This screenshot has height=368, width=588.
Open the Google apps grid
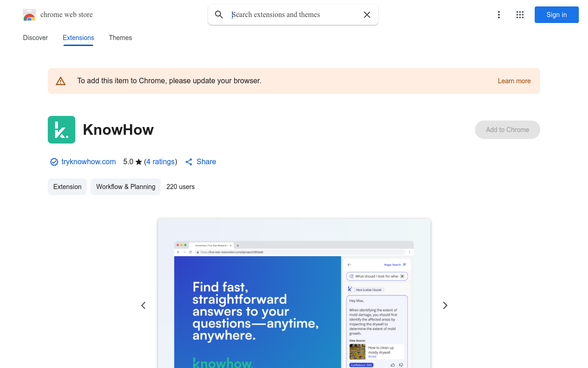coord(520,15)
